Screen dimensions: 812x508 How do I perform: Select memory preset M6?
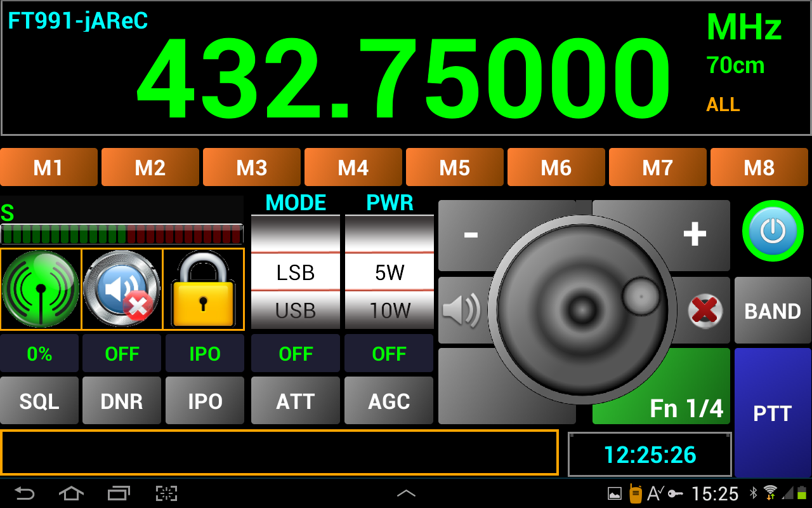(556, 168)
